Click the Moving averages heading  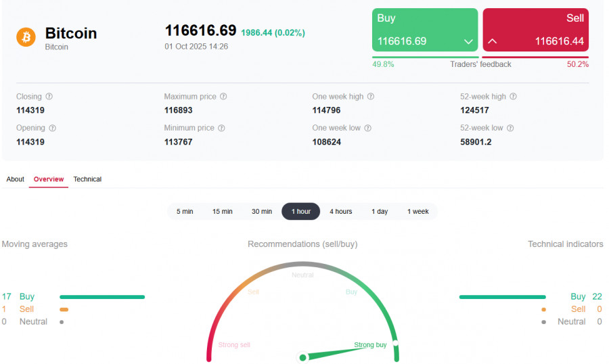point(35,244)
